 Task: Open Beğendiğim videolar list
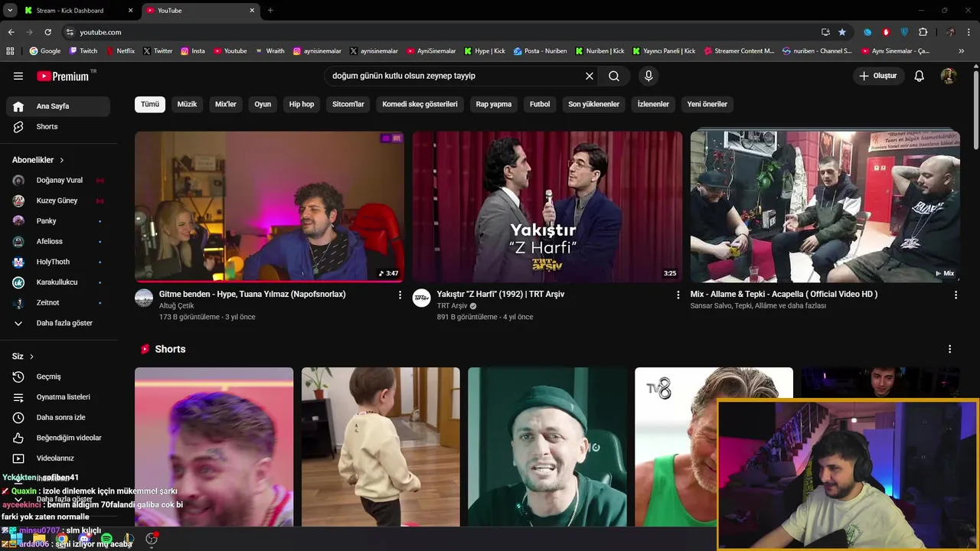click(58, 438)
